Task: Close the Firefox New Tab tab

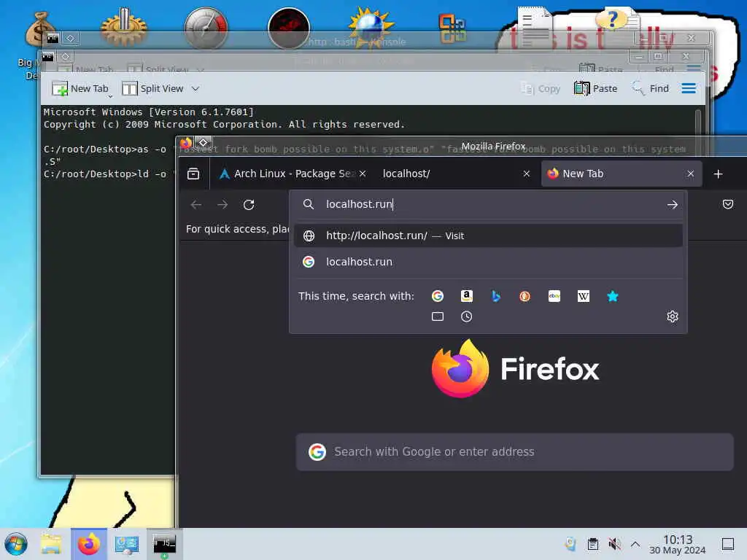Action: [690, 174]
